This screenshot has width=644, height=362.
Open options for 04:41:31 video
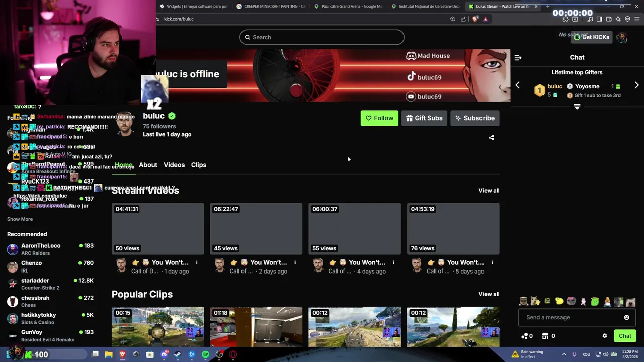[x=197, y=262]
